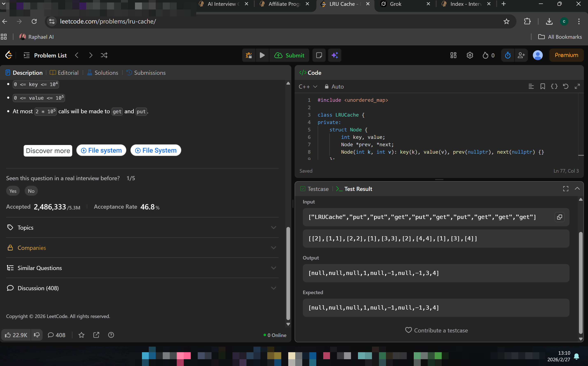This screenshot has height=366, width=588.
Task: Copy the testcase input text
Action: [559, 217]
